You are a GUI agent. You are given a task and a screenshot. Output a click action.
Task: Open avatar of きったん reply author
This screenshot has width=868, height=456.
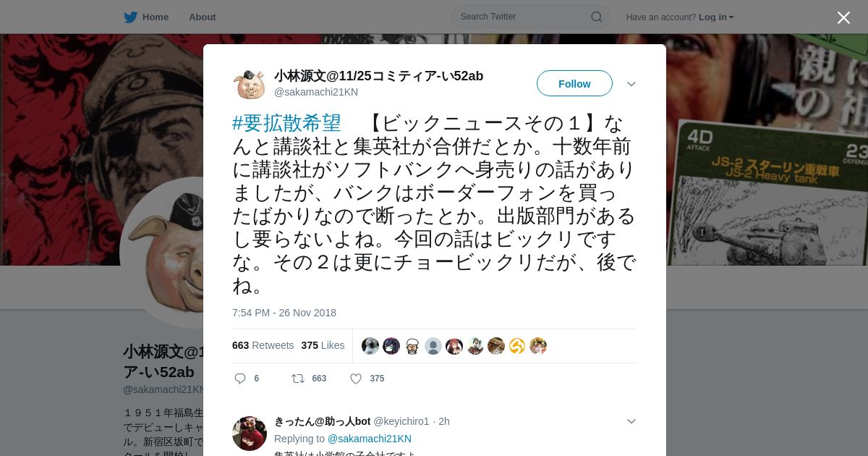point(250,434)
